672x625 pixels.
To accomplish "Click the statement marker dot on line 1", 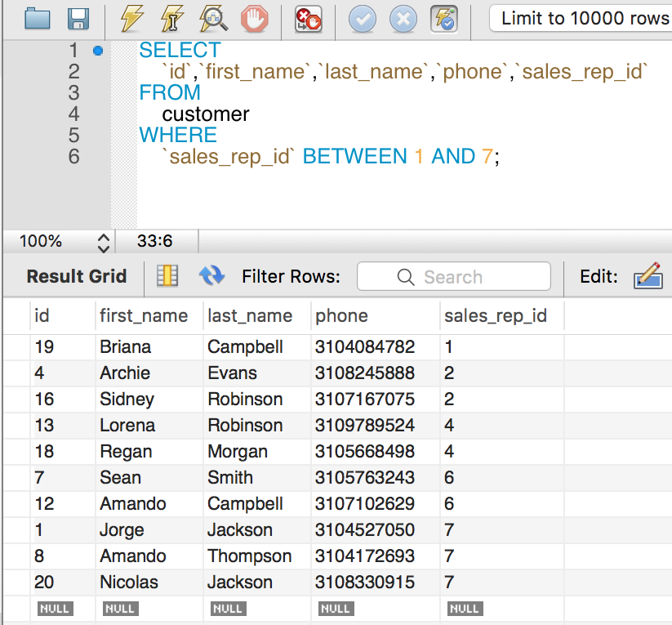I will (x=98, y=51).
